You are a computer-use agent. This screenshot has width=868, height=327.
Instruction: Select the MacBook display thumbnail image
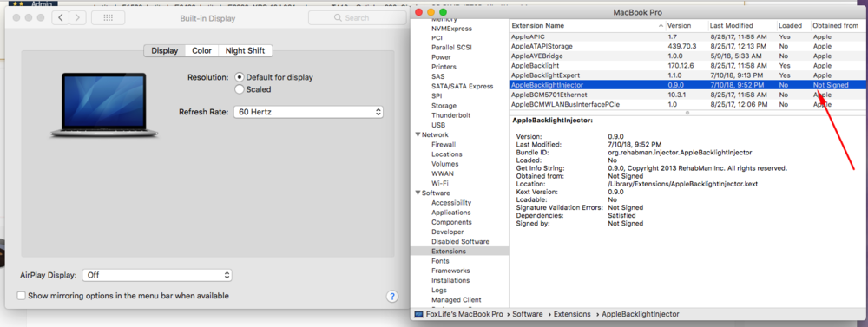[x=104, y=105]
